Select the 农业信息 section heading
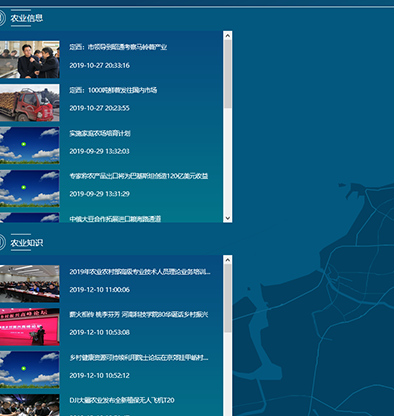 [x=27, y=18]
